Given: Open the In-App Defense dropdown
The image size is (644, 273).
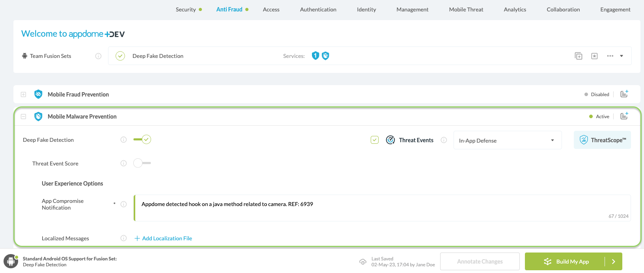Looking at the screenshot, I should tap(507, 140).
